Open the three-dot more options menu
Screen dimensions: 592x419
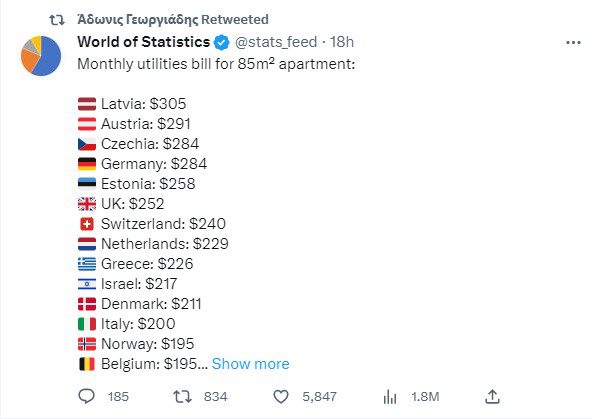pyautogui.click(x=573, y=43)
